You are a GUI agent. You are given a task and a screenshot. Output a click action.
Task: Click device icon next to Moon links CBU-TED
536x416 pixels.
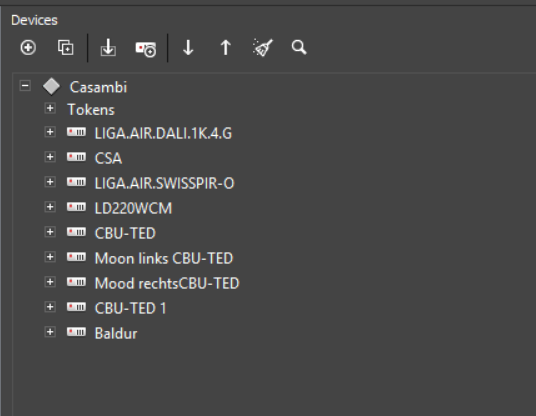point(76,257)
